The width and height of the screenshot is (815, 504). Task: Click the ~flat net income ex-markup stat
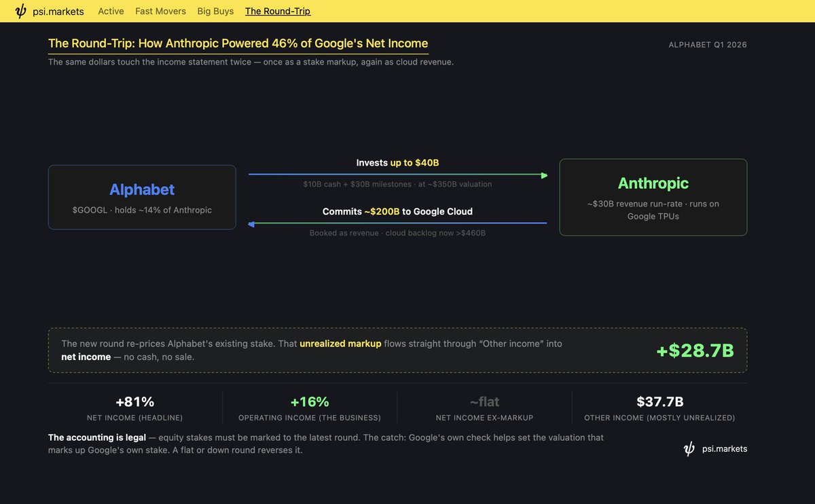(484, 401)
